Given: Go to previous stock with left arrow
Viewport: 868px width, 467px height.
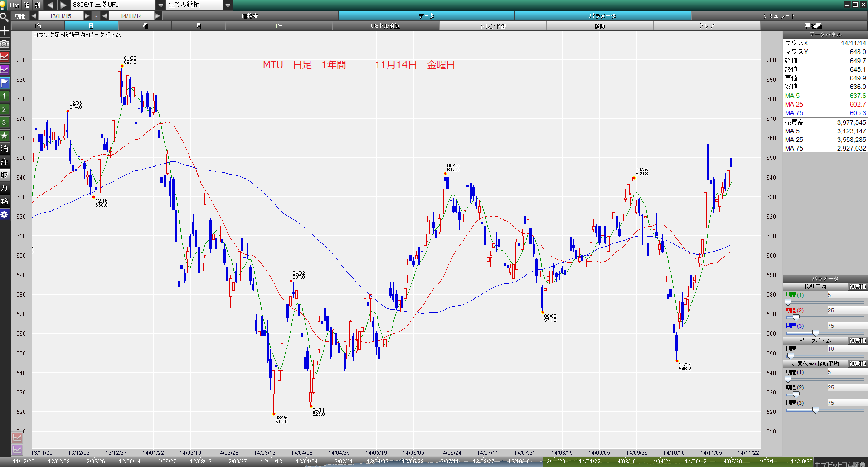Looking at the screenshot, I should [50, 5].
